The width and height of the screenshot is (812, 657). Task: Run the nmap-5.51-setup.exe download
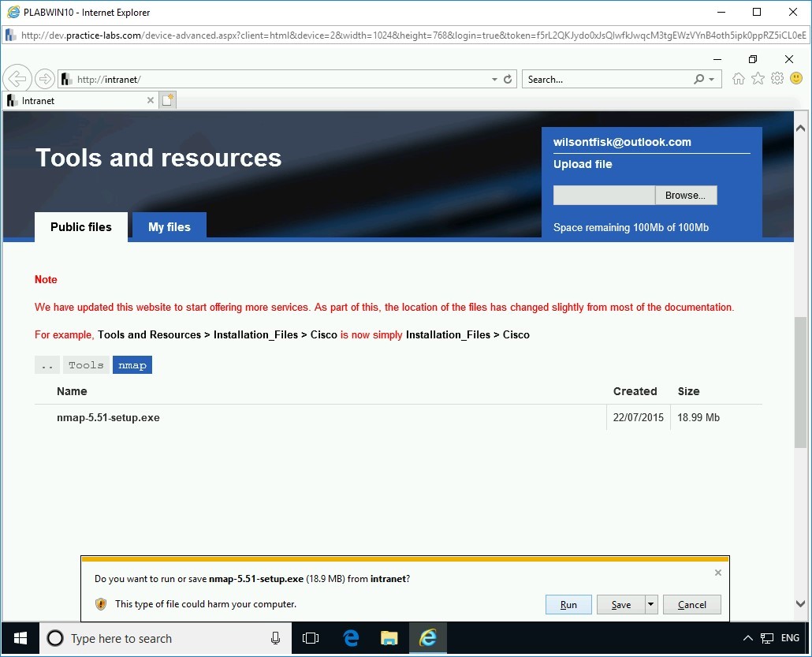[568, 604]
